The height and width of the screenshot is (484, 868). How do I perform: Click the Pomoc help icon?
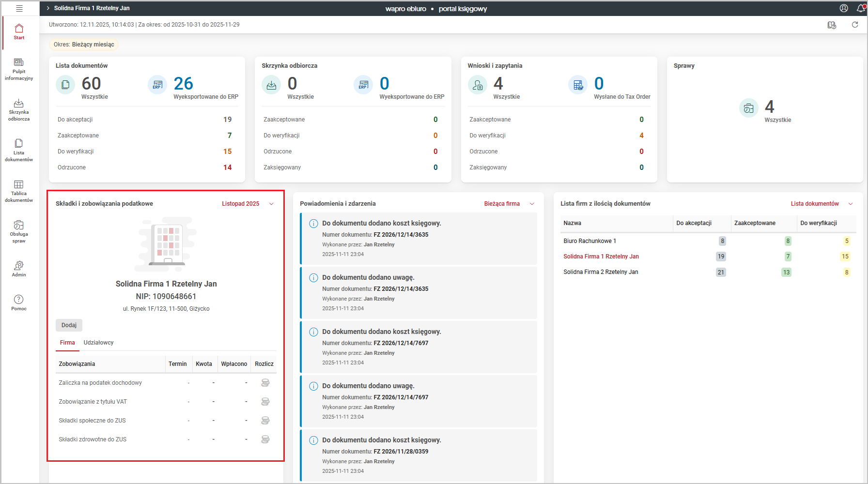click(x=19, y=303)
